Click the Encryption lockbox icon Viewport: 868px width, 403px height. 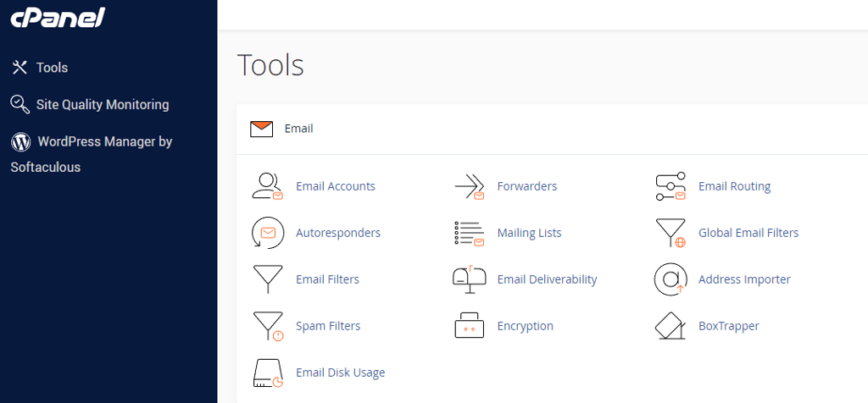click(470, 326)
